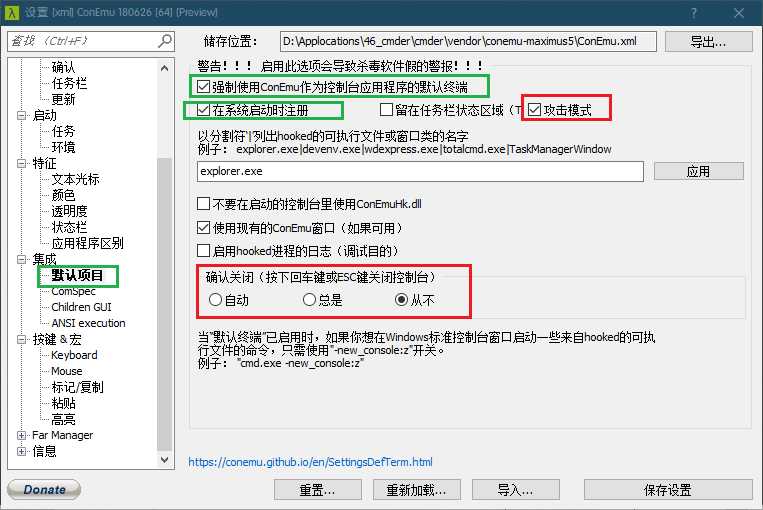This screenshot has height=510, width=763.
Task: Open 颜色 settings page
Action: pyautogui.click(x=63, y=195)
